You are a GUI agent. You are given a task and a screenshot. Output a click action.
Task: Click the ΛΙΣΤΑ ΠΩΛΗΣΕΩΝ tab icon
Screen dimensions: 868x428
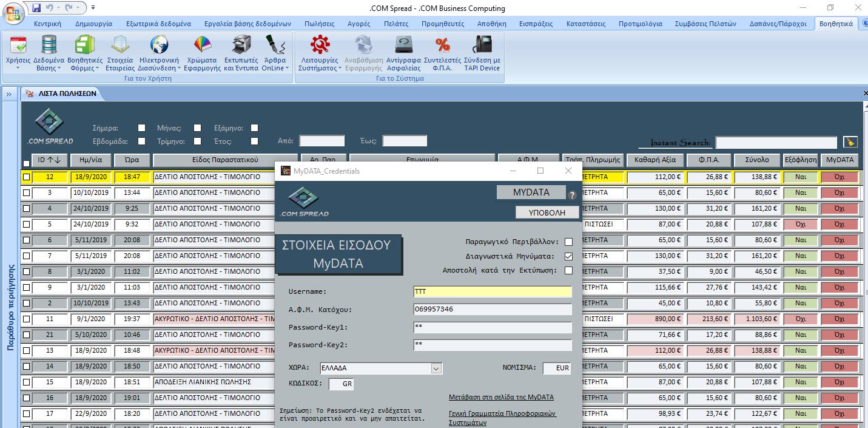click(29, 93)
